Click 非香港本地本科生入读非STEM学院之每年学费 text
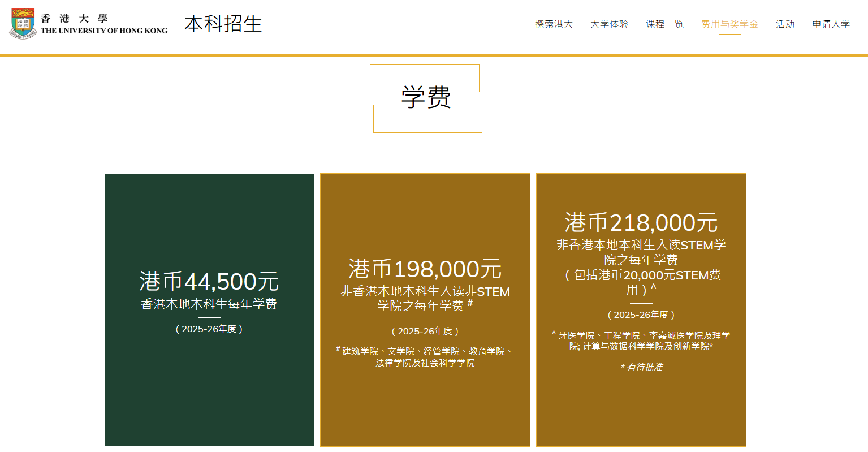868x452 pixels. 425,299
